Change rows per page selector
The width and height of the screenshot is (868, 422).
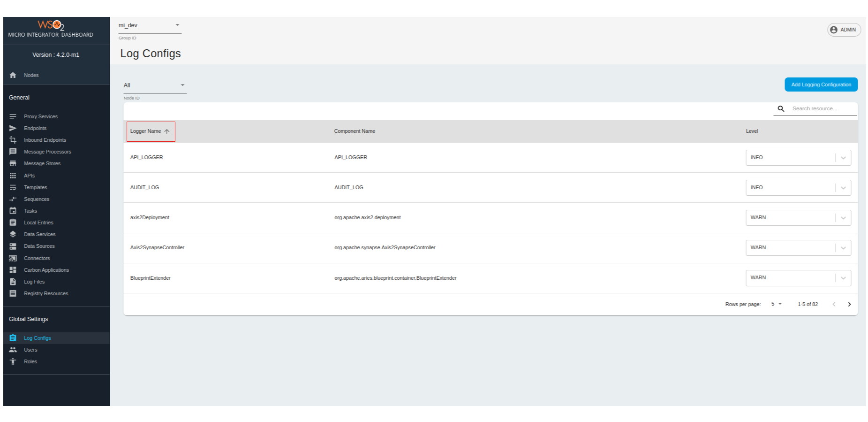777,304
